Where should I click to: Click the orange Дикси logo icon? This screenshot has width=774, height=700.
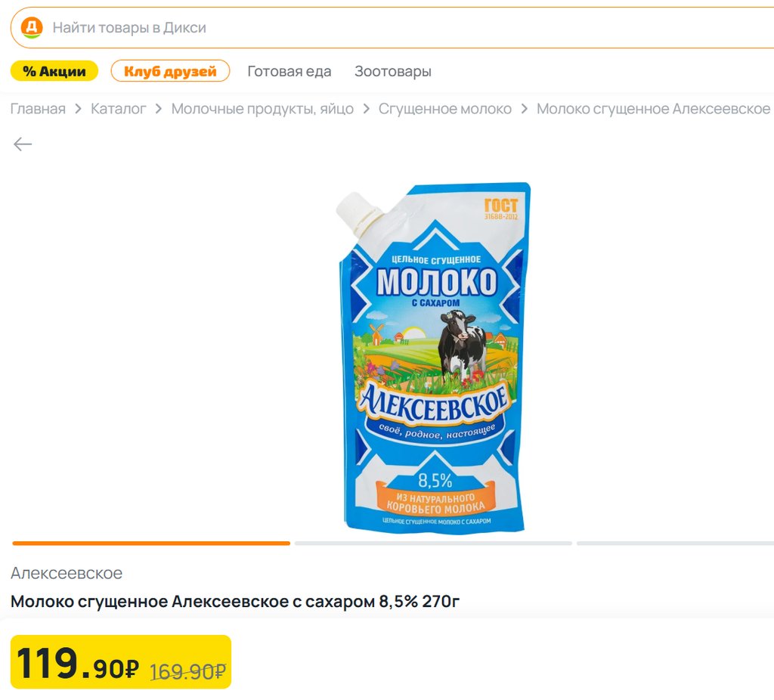32,28
